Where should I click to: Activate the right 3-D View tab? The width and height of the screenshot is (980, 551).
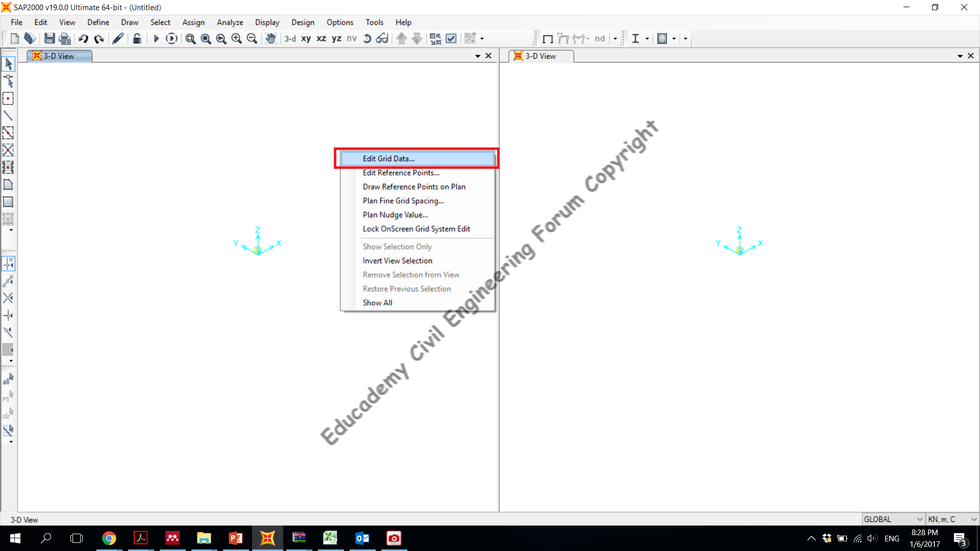click(x=541, y=56)
